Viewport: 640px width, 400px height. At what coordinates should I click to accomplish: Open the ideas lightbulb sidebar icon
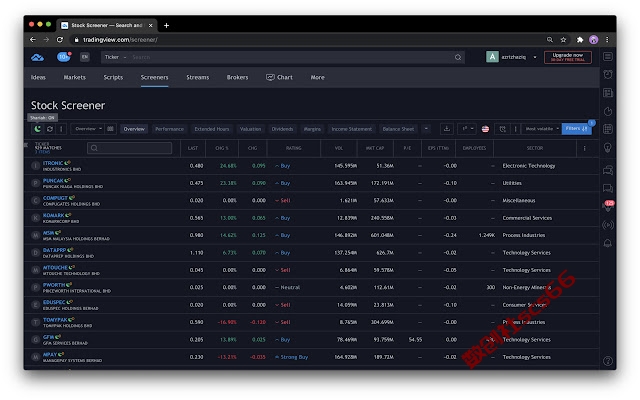(608, 147)
